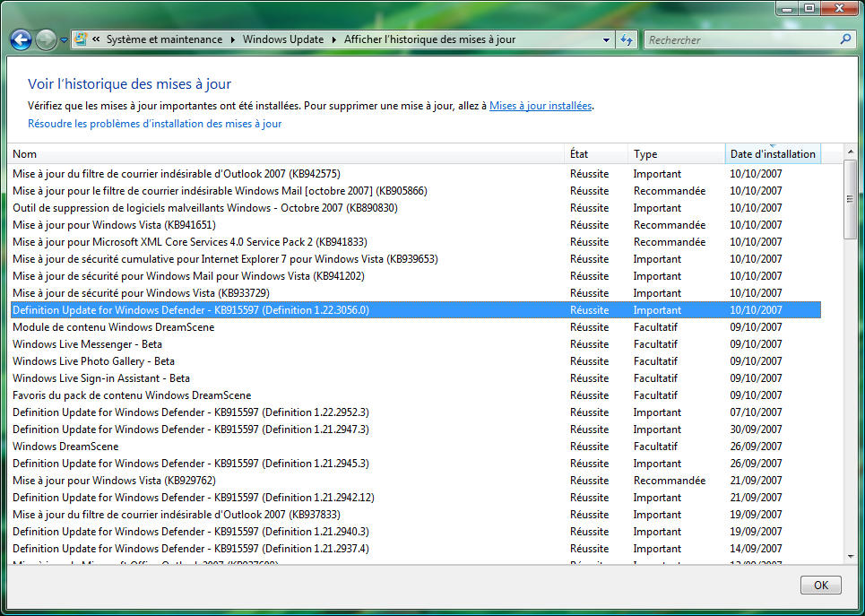The height and width of the screenshot is (616, 865).
Task: Click the magnifier search icon
Action: click(x=844, y=39)
